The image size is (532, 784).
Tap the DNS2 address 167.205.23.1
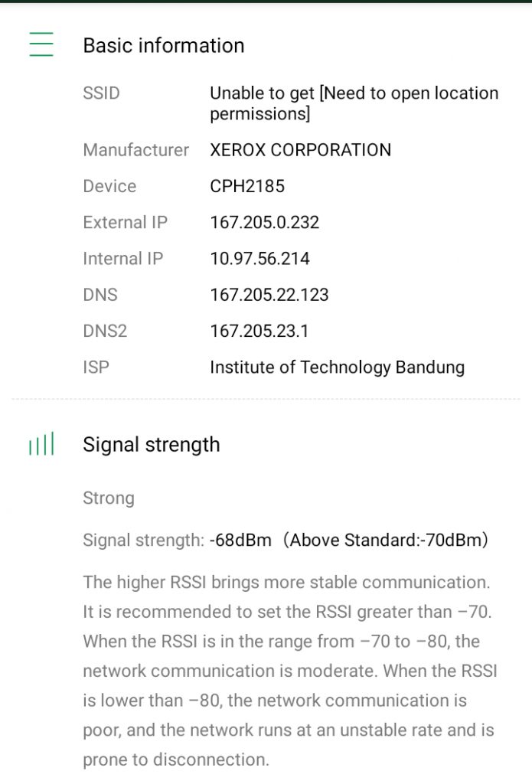[x=259, y=332]
